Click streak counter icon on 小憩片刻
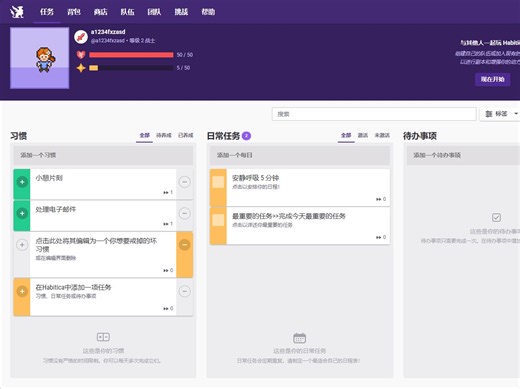 pyautogui.click(x=166, y=193)
